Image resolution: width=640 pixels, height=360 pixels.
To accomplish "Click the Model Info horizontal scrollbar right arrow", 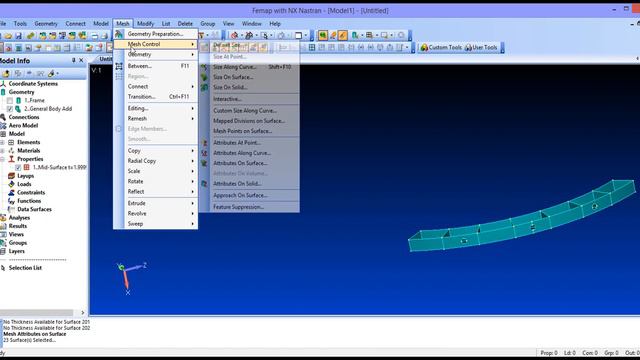I will 82,313.
